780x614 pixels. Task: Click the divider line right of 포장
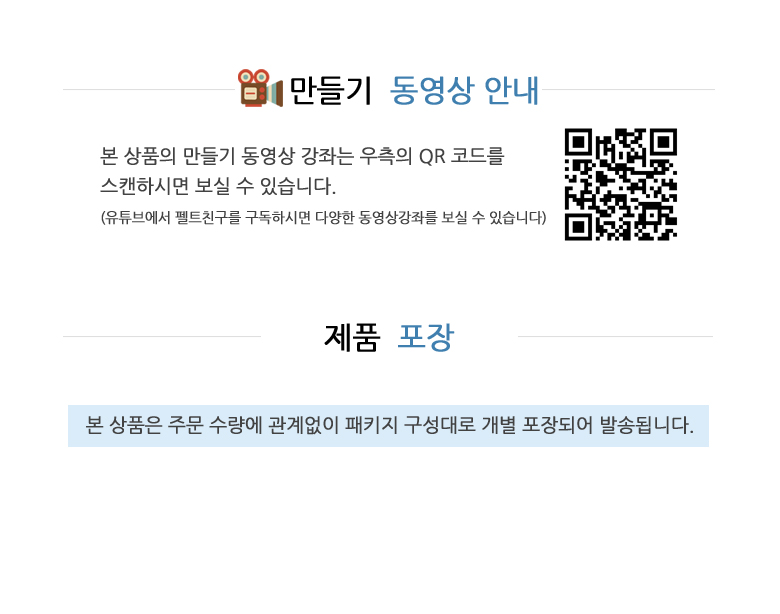click(x=615, y=336)
